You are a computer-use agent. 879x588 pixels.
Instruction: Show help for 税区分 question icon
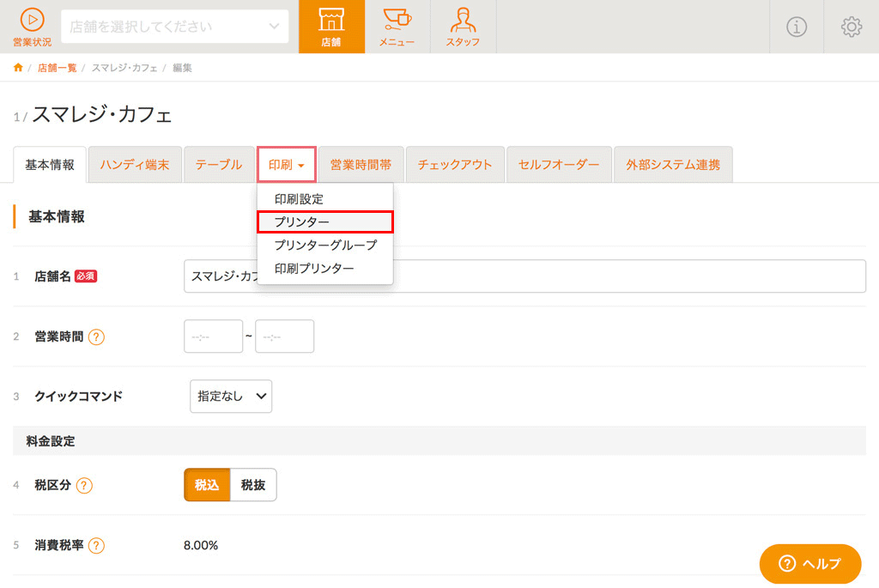click(x=84, y=486)
